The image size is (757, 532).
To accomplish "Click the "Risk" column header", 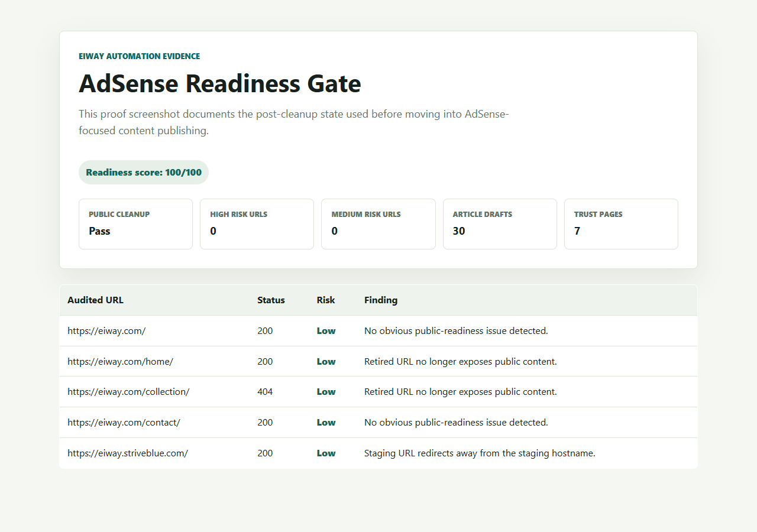I will point(326,300).
